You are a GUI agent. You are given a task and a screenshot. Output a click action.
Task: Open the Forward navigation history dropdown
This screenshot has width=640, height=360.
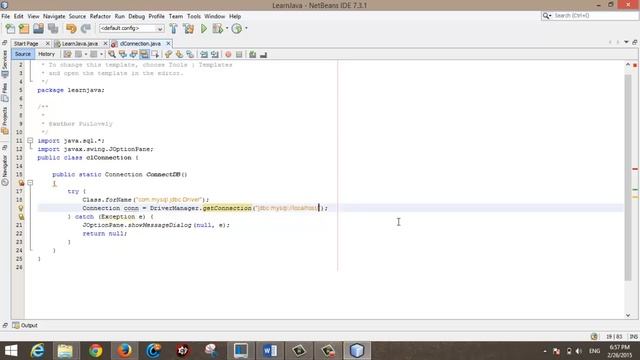pyautogui.click(x=101, y=54)
